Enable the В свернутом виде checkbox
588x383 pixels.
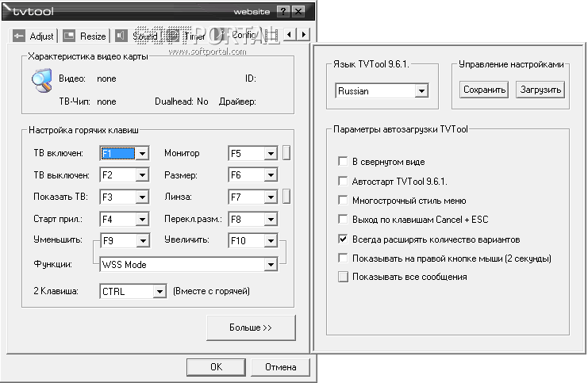click(x=343, y=162)
